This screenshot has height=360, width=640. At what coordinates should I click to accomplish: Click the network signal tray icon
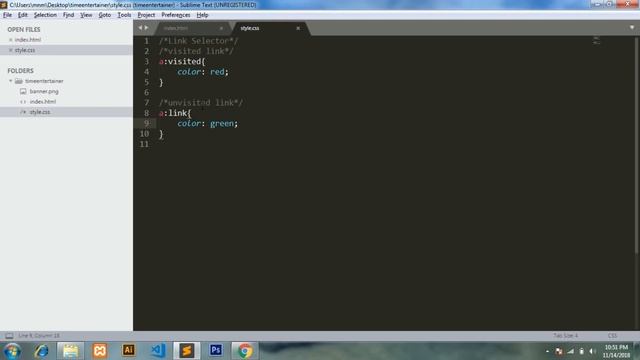tap(571, 351)
